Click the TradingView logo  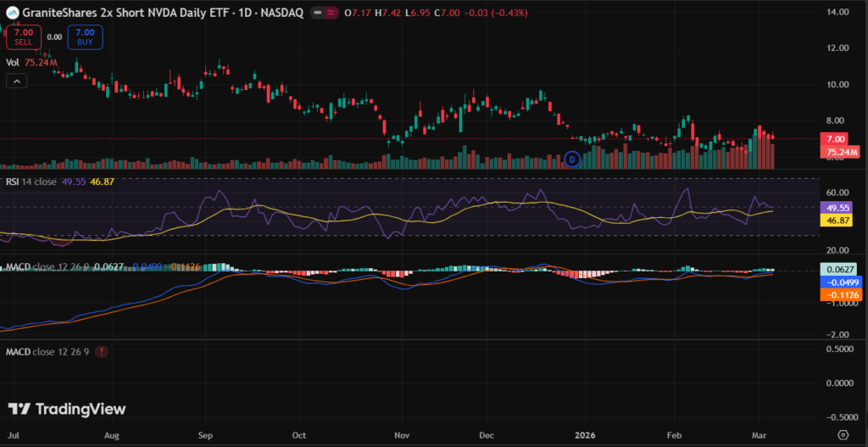(67, 409)
